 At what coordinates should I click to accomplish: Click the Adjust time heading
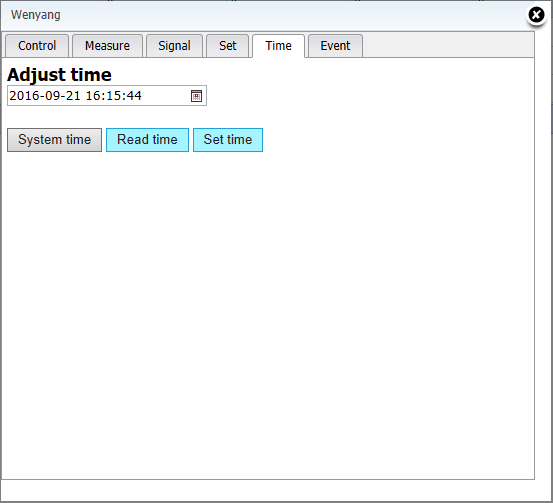coord(59,75)
